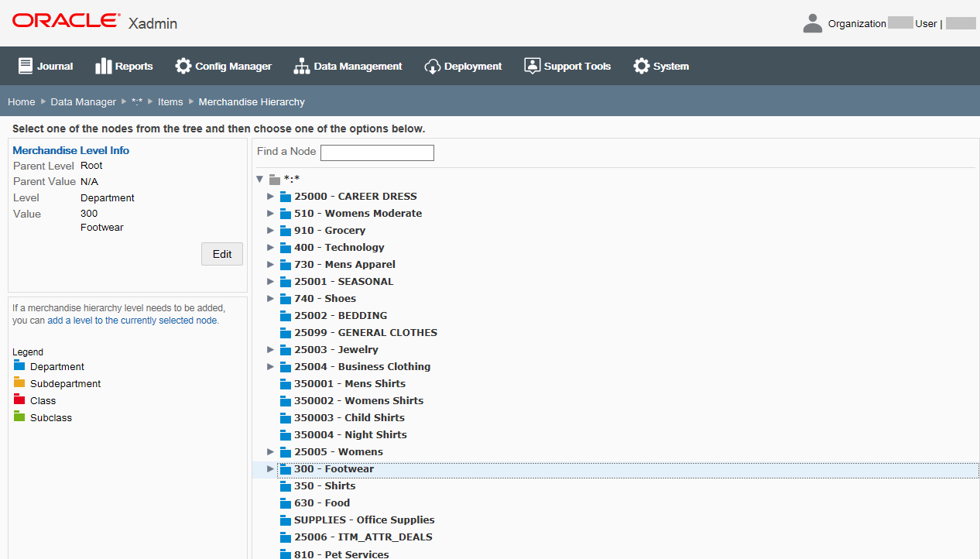Click folder icon for 350 - Shirts
980x559 pixels.
coord(285,486)
